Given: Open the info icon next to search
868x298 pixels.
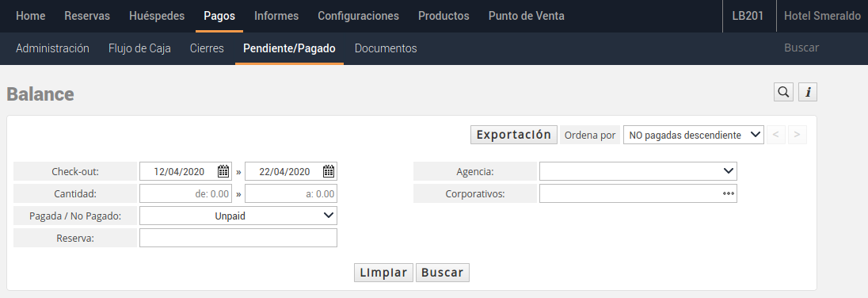Looking at the screenshot, I should 808,92.
